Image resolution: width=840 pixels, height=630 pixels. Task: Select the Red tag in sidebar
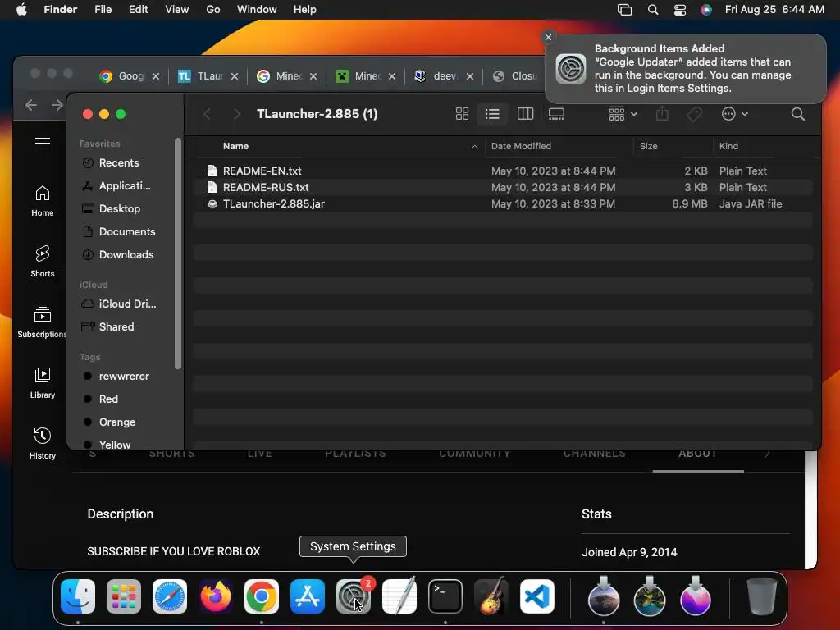pos(100,399)
